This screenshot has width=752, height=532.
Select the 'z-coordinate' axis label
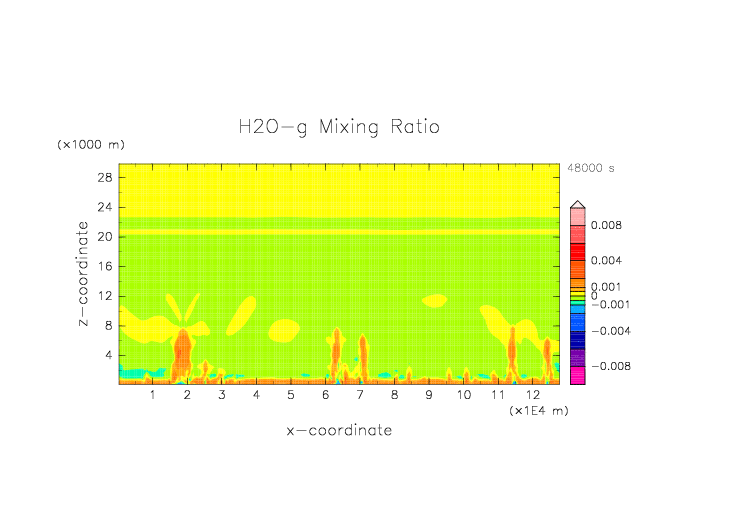pyautogui.click(x=87, y=274)
